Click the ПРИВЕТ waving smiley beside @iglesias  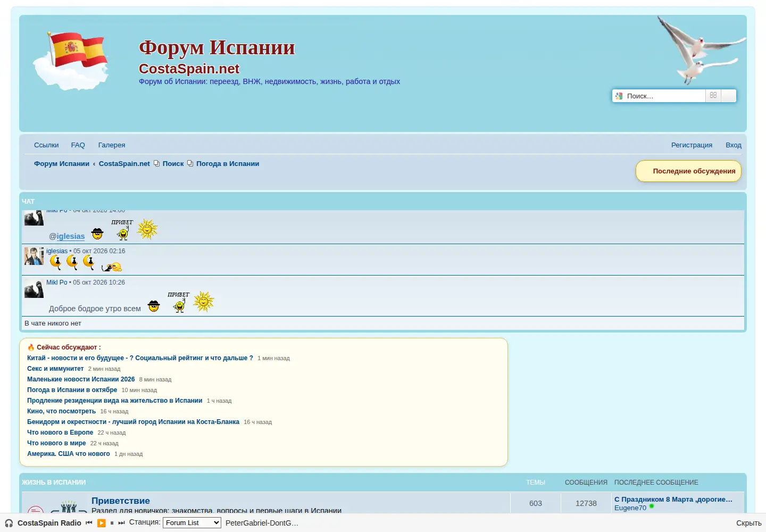point(122,230)
